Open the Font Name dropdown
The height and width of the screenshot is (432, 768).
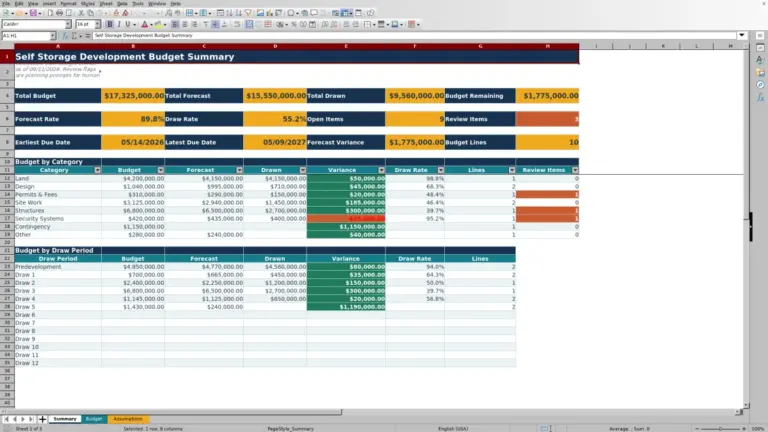(x=68, y=24)
